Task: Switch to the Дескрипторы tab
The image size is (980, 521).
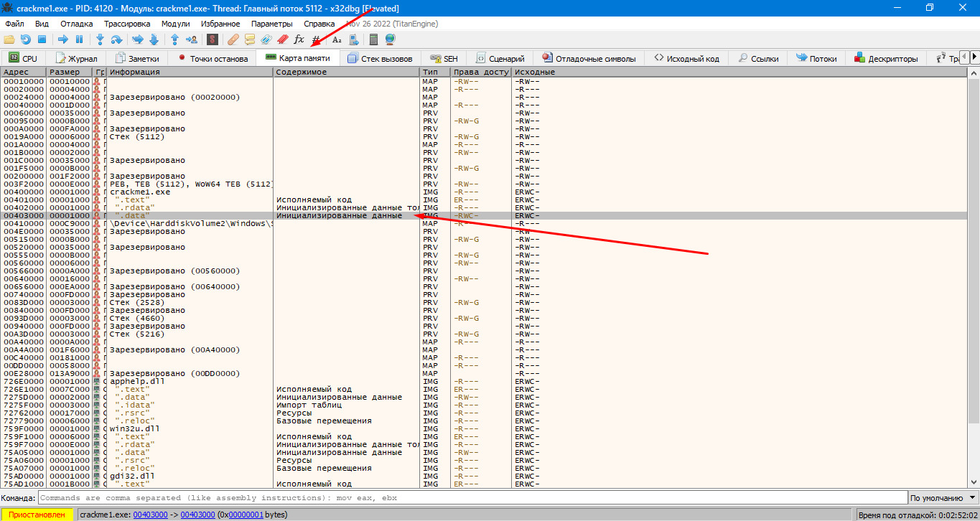Action: pyautogui.click(x=885, y=59)
